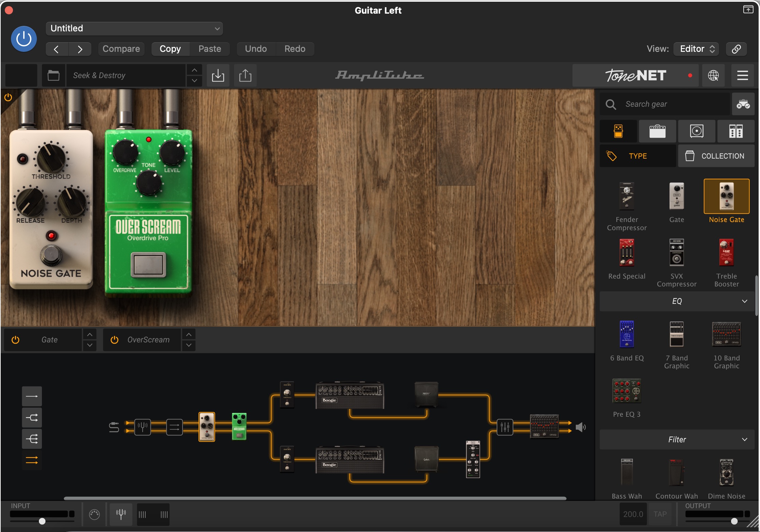
Task: Select OverScream pedal in signal chain
Action: 239,426
